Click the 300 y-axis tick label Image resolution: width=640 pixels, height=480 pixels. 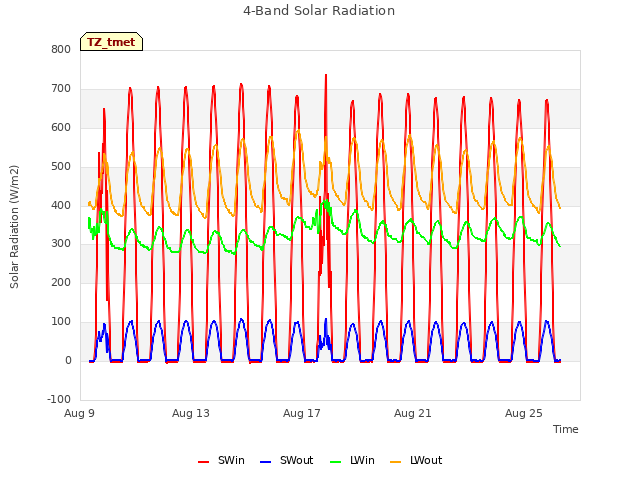[x=61, y=244]
